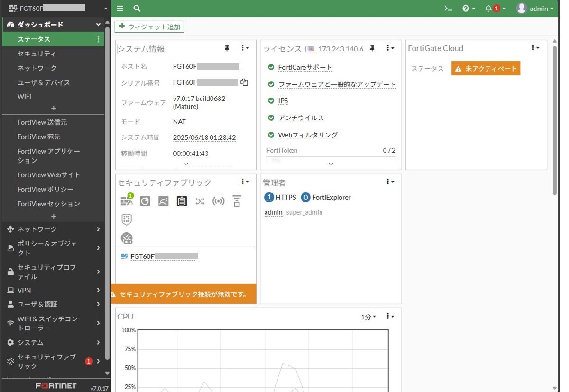Expand the VPN menu chevron

tap(98, 290)
